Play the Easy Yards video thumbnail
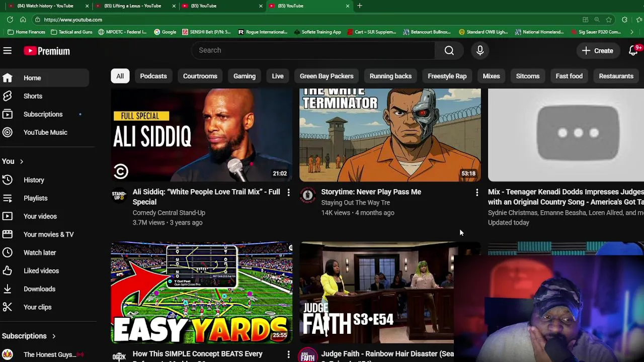644x362 pixels. click(201, 293)
